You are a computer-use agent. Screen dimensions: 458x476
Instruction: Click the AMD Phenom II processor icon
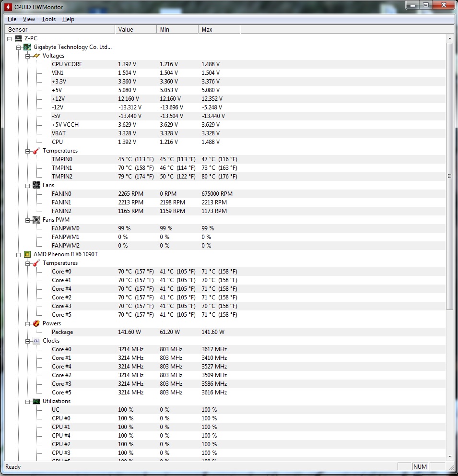click(27, 254)
